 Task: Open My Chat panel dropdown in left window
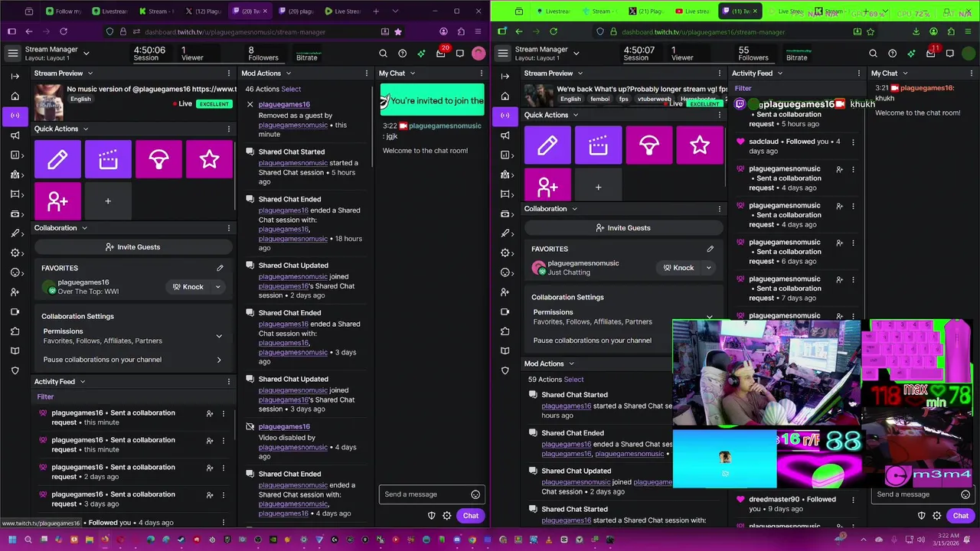pyautogui.click(x=412, y=73)
